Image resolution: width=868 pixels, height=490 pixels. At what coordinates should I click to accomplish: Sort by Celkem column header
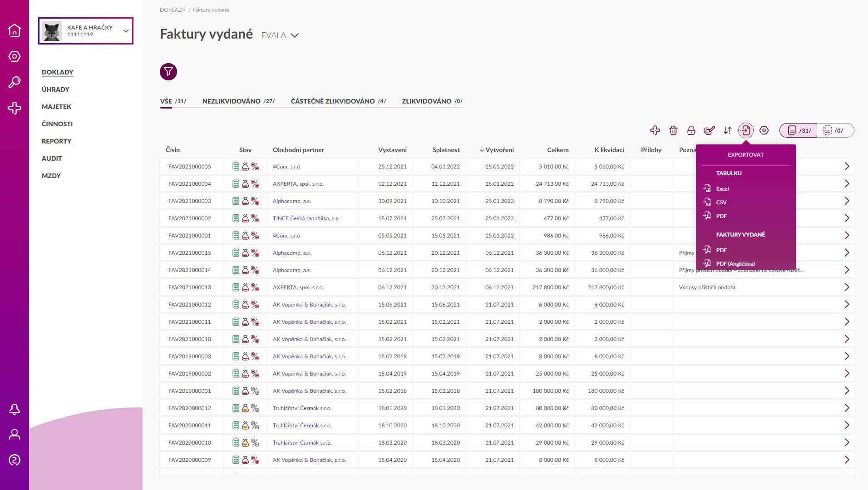pyautogui.click(x=557, y=150)
